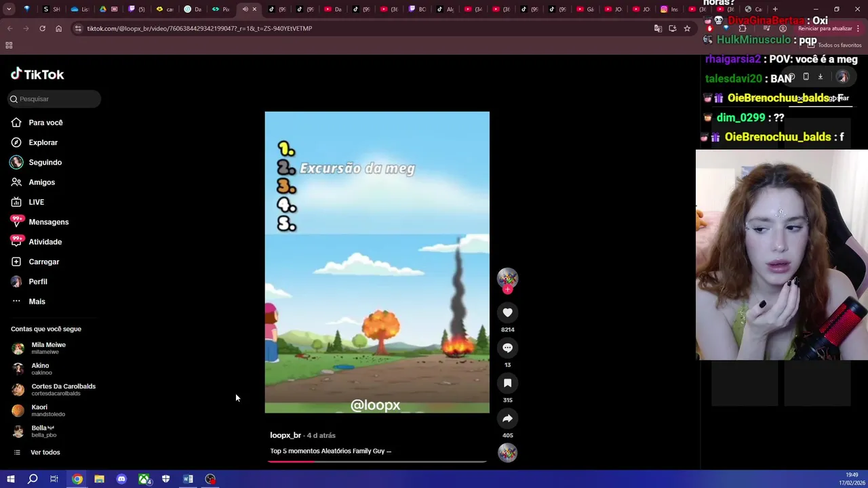Image resolution: width=868 pixels, height=488 pixels.
Task: Open Todos os favoritos bookmarks folder
Action: (x=835, y=45)
